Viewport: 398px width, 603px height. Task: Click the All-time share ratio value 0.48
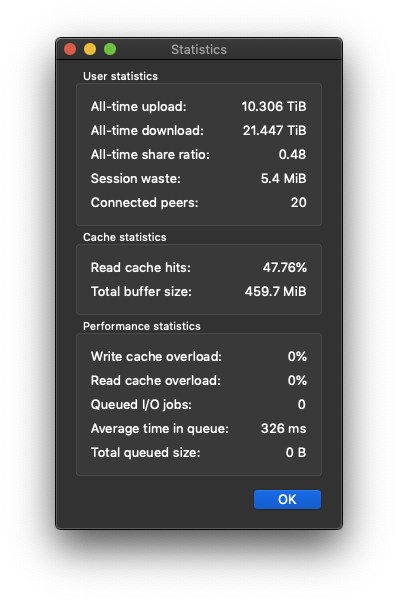click(x=292, y=155)
